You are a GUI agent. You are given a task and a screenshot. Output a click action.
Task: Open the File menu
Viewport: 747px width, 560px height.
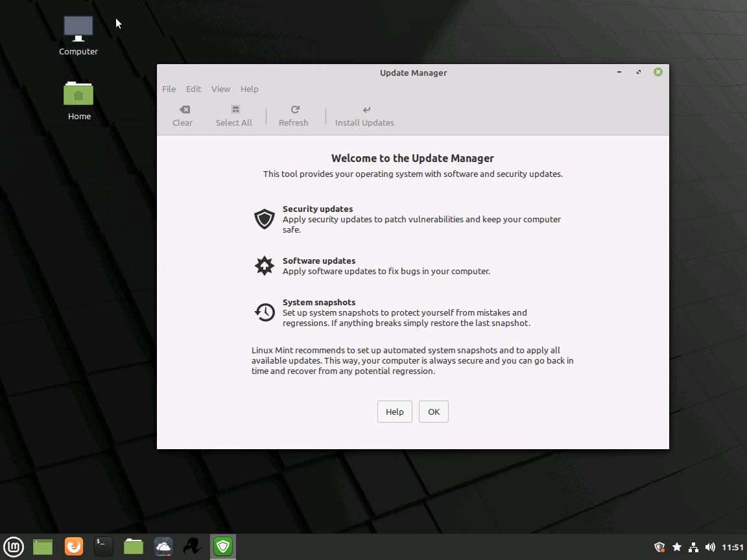pos(169,89)
